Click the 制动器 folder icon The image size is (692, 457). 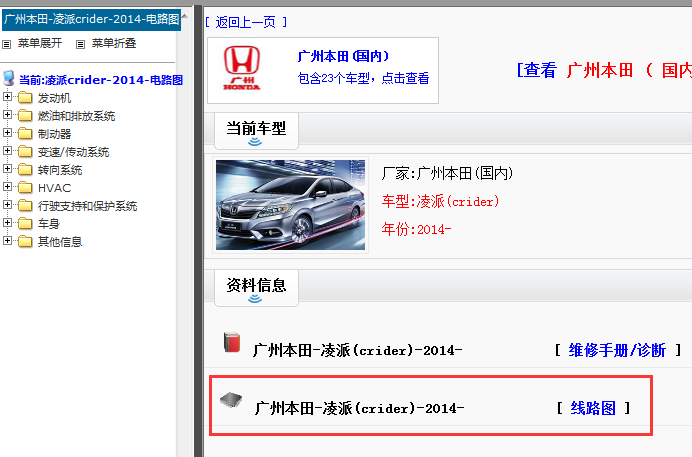pos(25,134)
